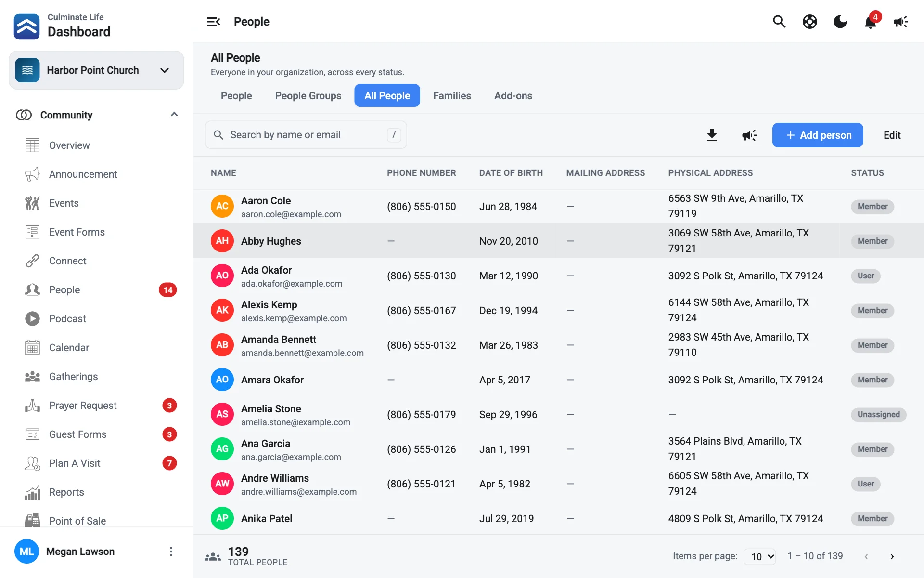Open Megan Lawson options menu
924x578 pixels.
[x=171, y=552]
